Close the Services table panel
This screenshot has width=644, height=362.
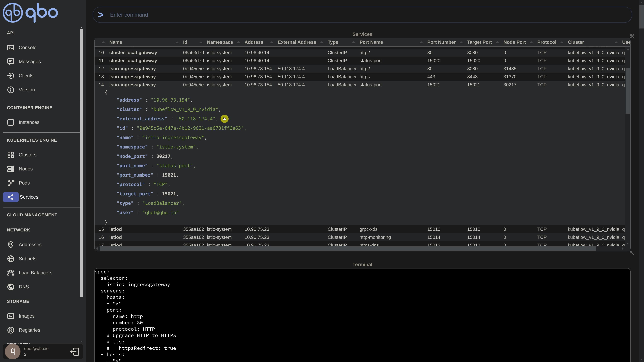point(632,36)
